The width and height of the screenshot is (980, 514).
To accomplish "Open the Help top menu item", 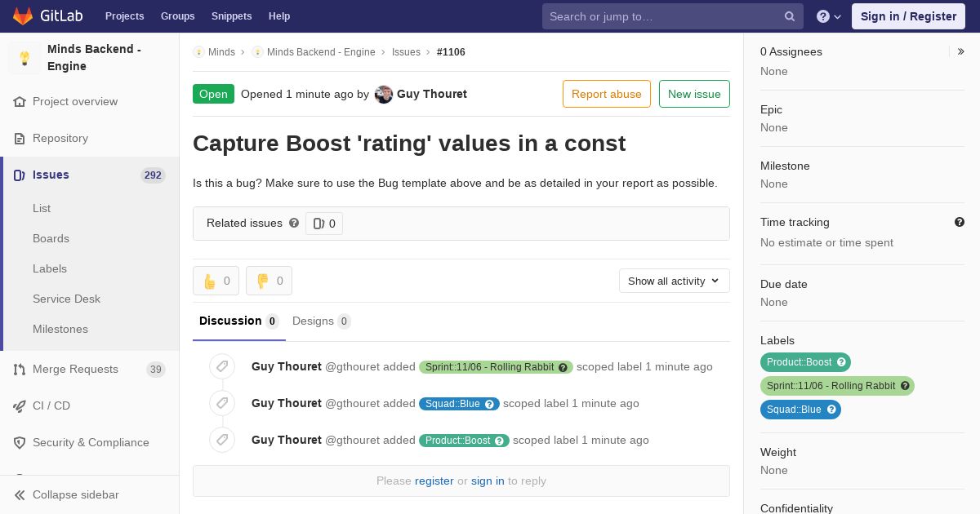I will coord(279,16).
